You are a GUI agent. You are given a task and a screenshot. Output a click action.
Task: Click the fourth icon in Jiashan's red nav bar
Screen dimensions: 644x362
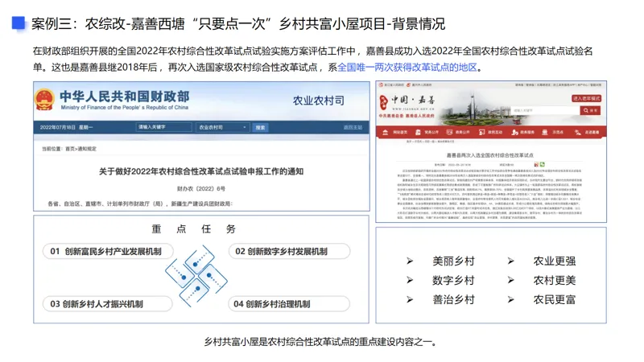(481, 132)
